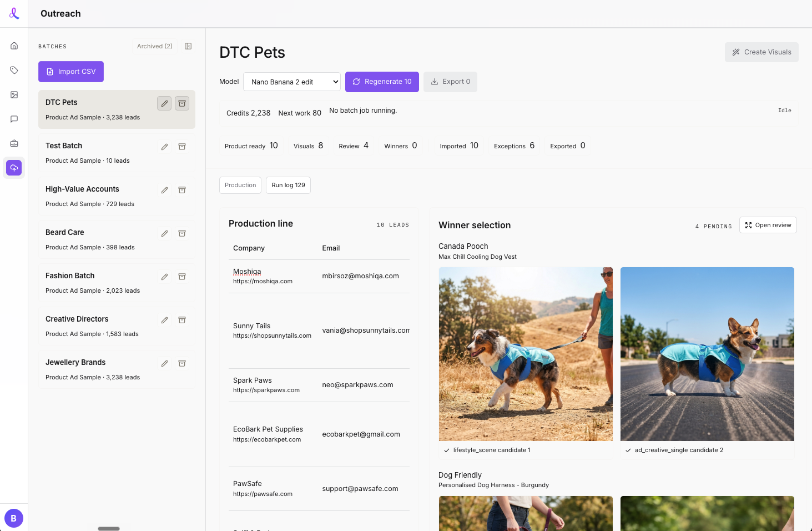The height and width of the screenshot is (531, 812).
Task: Click Open review button
Action: coord(768,225)
